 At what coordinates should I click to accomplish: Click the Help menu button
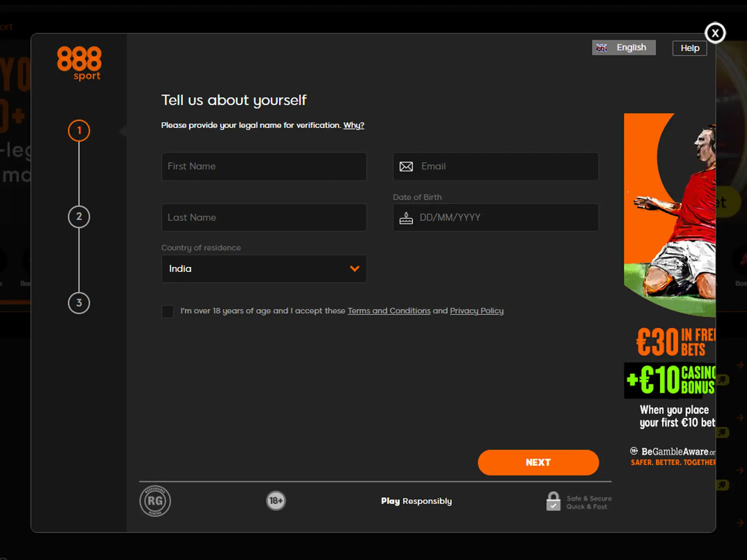[689, 48]
